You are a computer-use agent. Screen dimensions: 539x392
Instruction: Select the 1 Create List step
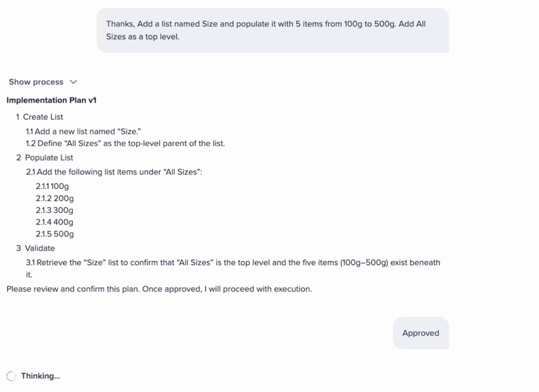tap(39, 117)
